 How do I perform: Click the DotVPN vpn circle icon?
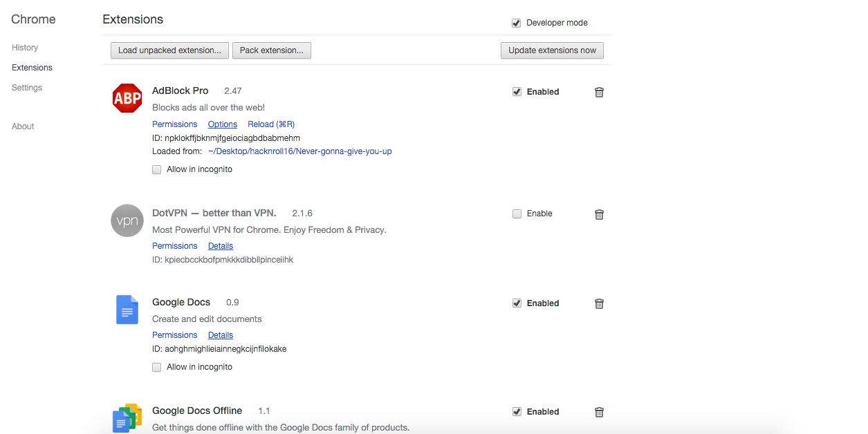(127, 221)
